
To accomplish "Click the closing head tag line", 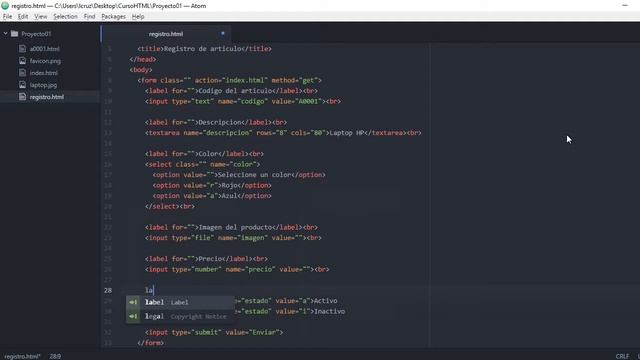I will click(143, 59).
